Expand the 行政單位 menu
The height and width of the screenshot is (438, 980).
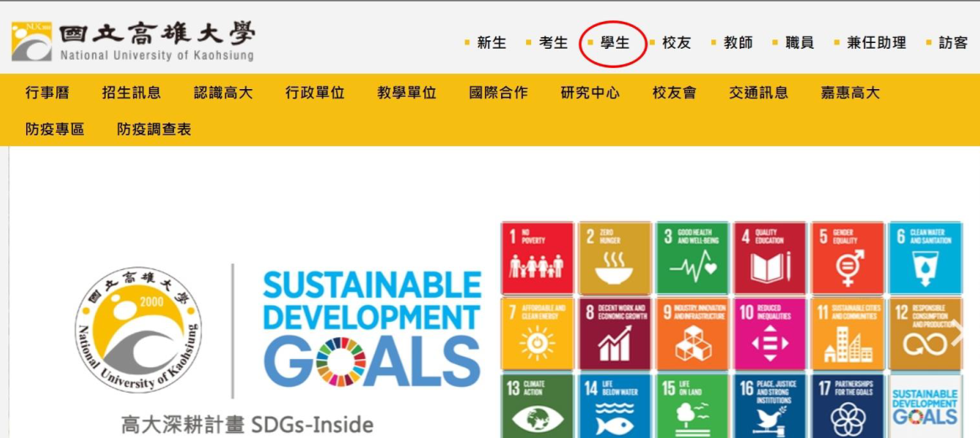pyautogui.click(x=314, y=92)
